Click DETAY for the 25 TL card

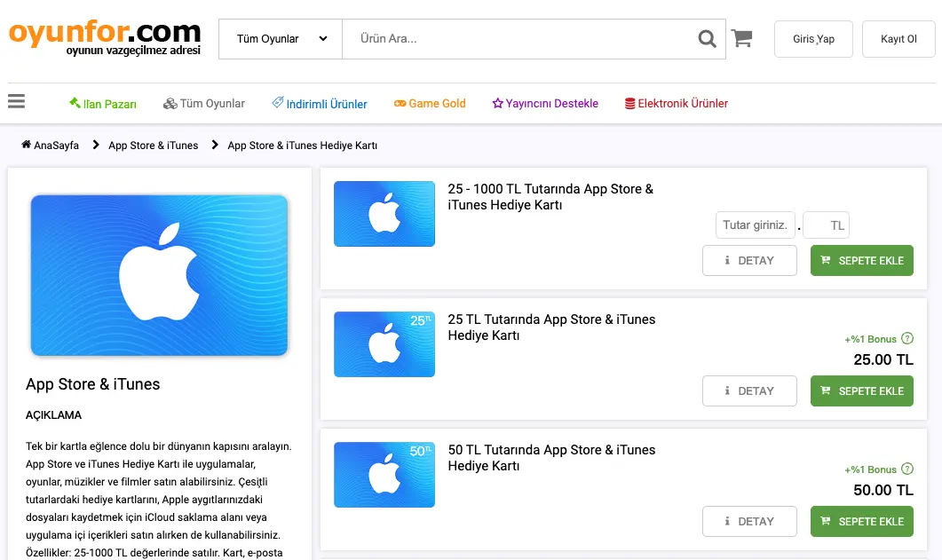[749, 390]
